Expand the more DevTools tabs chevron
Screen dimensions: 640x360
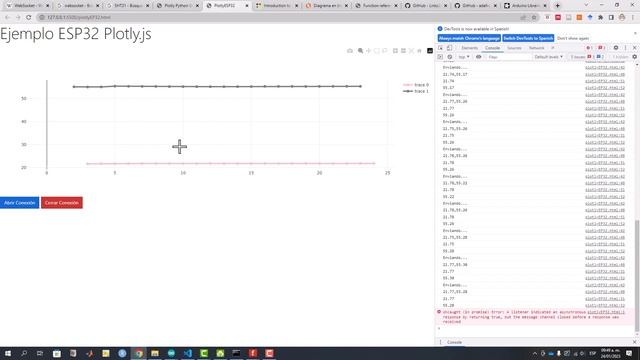(553, 48)
